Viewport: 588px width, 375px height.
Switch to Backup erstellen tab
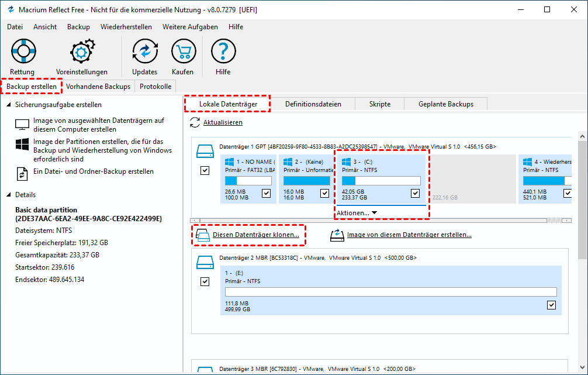pyautogui.click(x=32, y=87)
